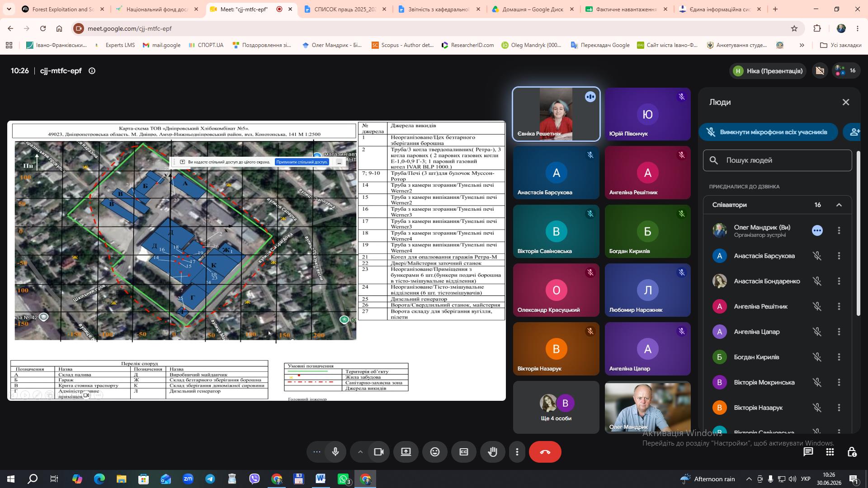Viewport: 868px width, 488px height.
Task: Open audio settings chevron beside microphone
Action: click(x=360, y=452)
